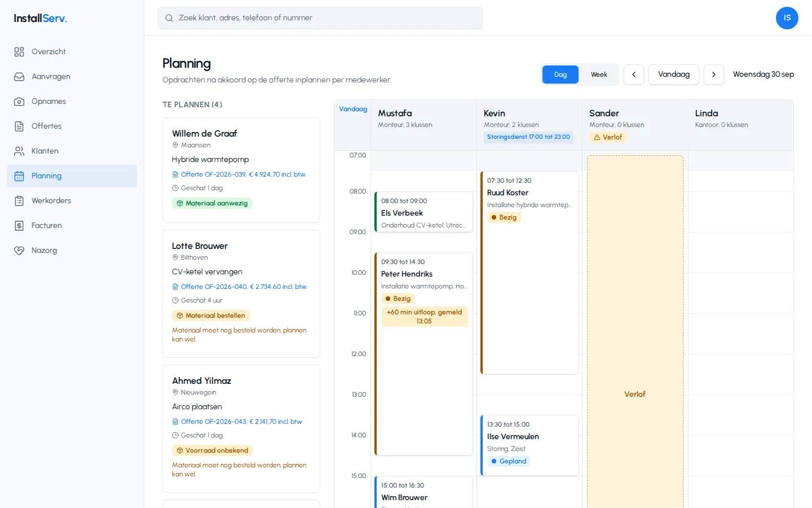
Task: Click the search magnifier icon
Action: (x=169, y=18)
